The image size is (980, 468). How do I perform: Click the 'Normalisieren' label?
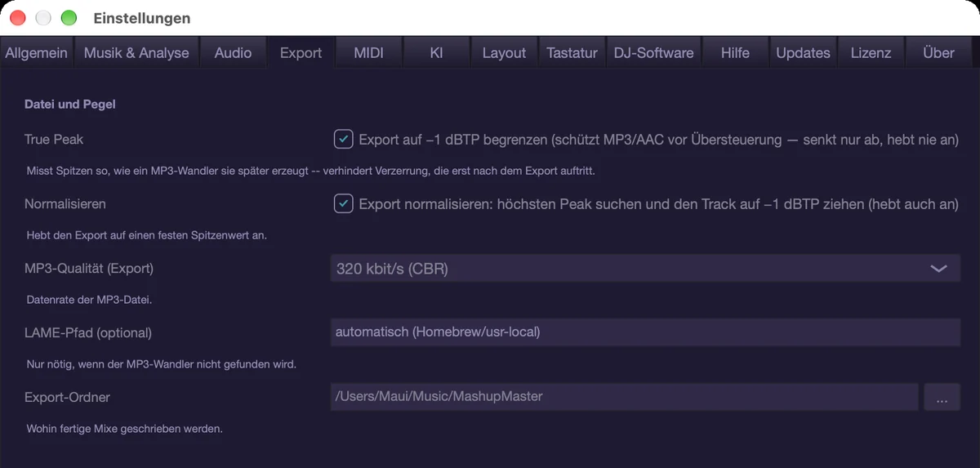(65, 203)
